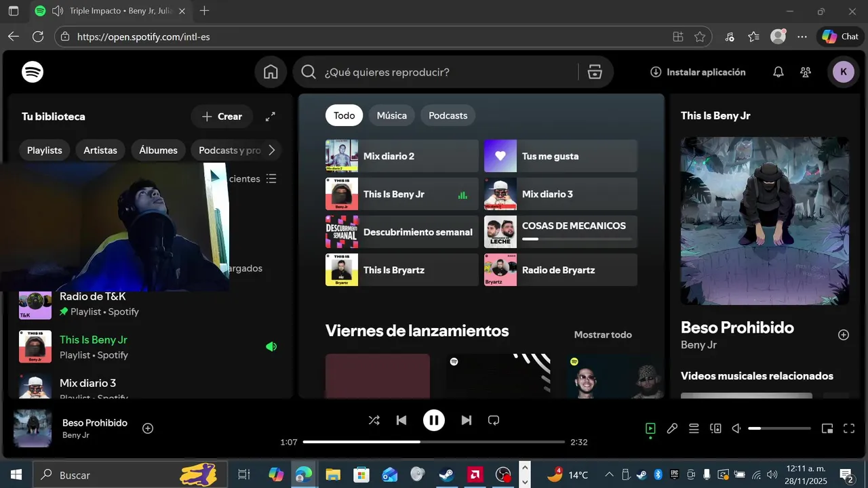This screenshot has height=488, width=868.
Task: Adjust the volume slider
Action: click(779, 428)
